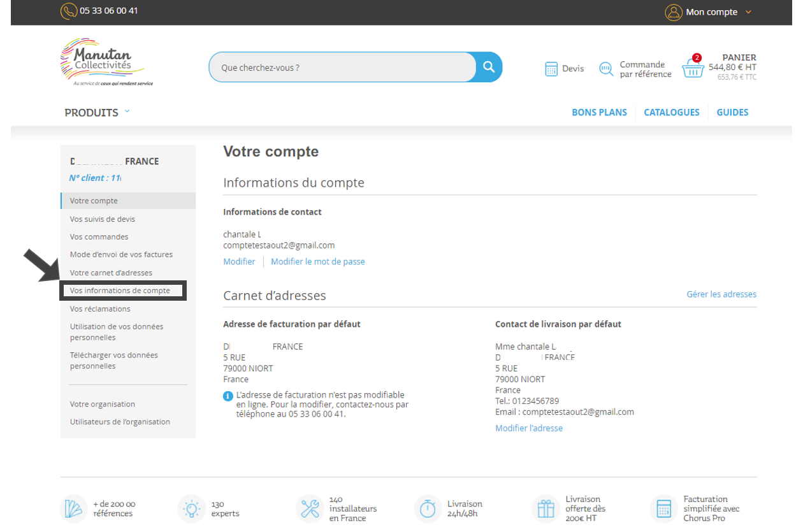Click Modifier l'adresse link
The image size is (803, 532).
click(528, 428)
